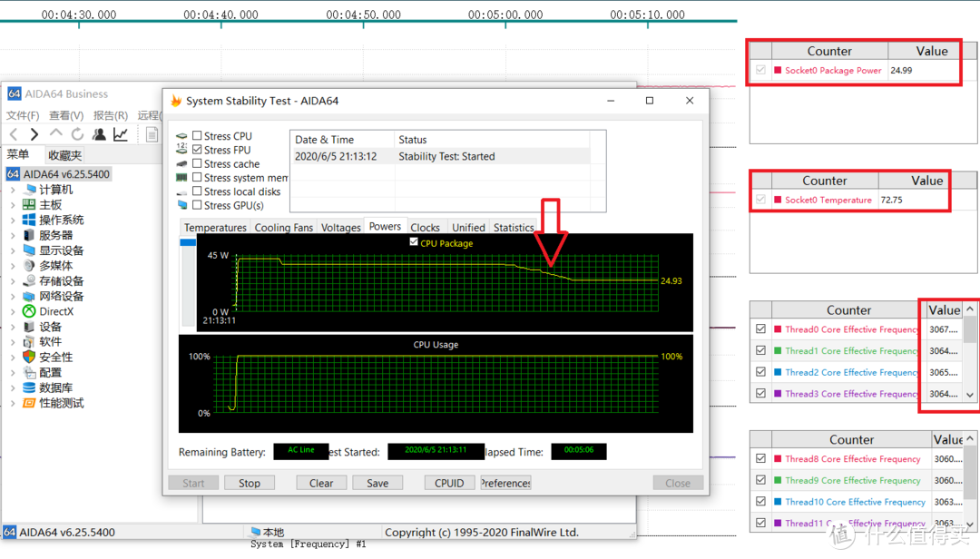Expand the 主板 tree node
Image resolution: width=980 pixels, height=559 pixels.
13,204
